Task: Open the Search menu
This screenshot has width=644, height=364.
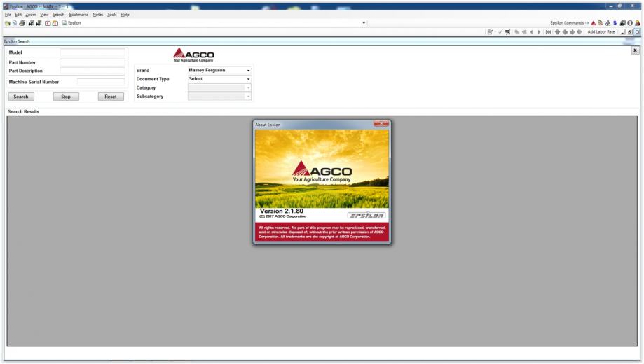Action: tap(58, 15)
